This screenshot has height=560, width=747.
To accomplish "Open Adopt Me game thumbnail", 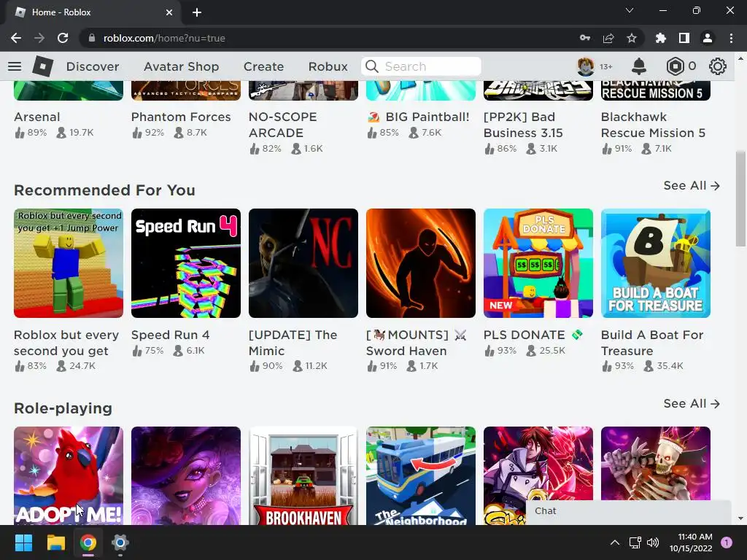I will click(x=69, y=475).
